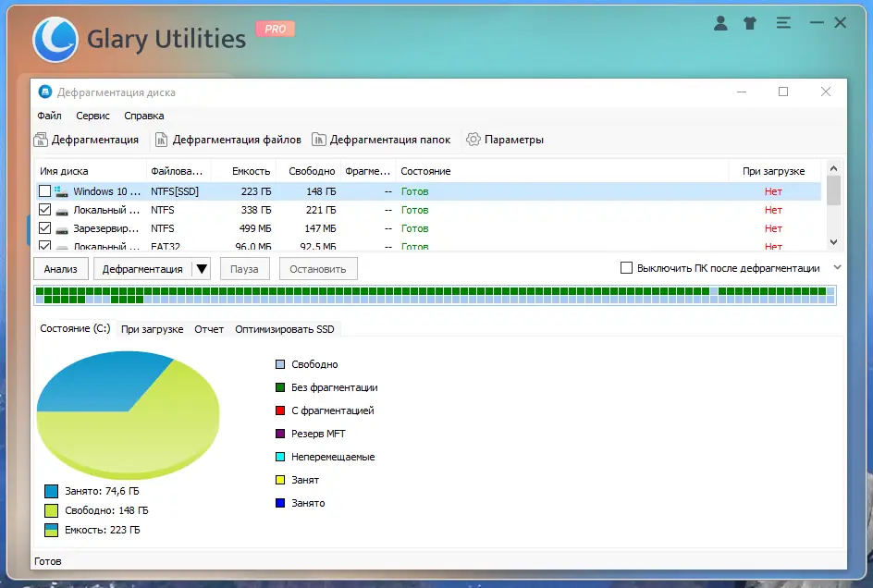Click the Дефрагментация папок toolbar icon

click(318, 140)
